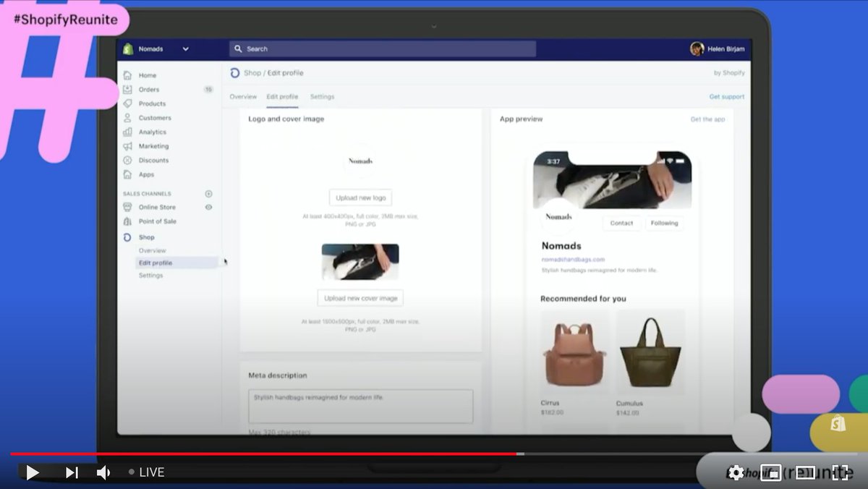Click Upload new cover image button

[x=360, y=298]
